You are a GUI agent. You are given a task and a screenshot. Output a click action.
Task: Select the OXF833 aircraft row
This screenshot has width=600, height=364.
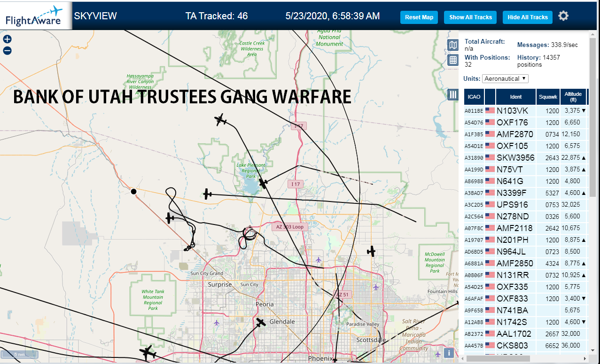click(526, 299)
